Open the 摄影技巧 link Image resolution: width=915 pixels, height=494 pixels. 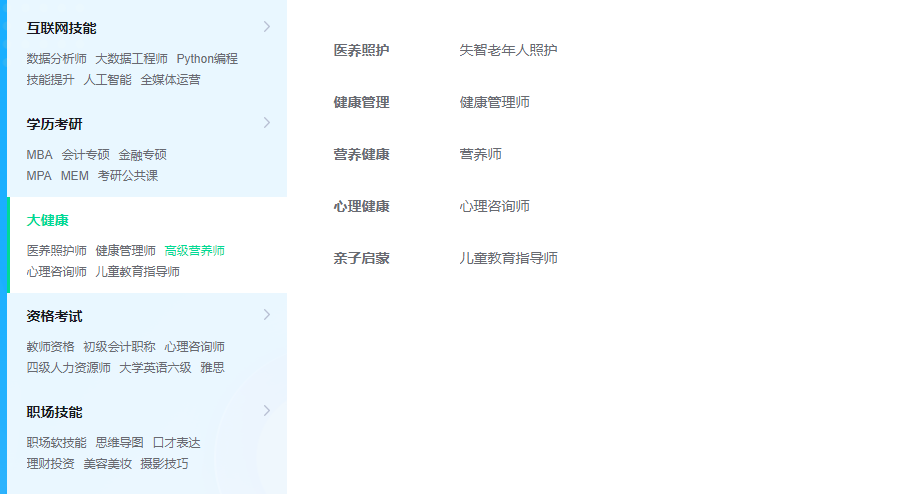[x=163, y=464]
